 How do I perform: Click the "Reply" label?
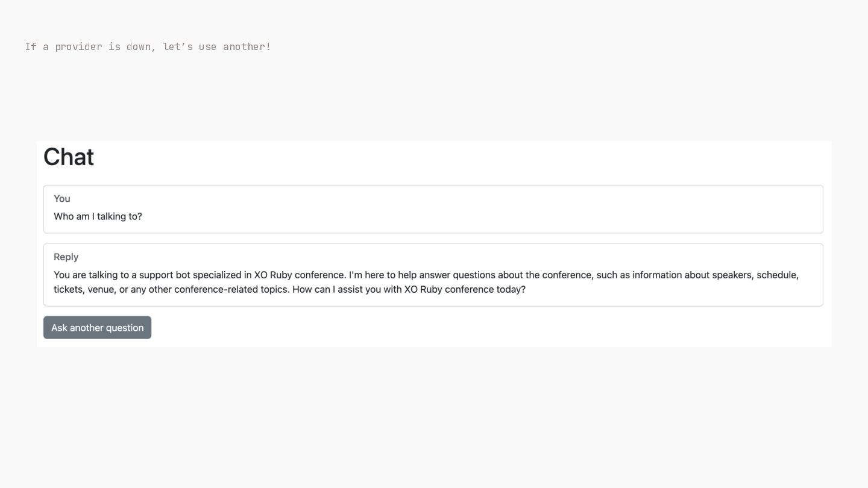coord(66,257)
